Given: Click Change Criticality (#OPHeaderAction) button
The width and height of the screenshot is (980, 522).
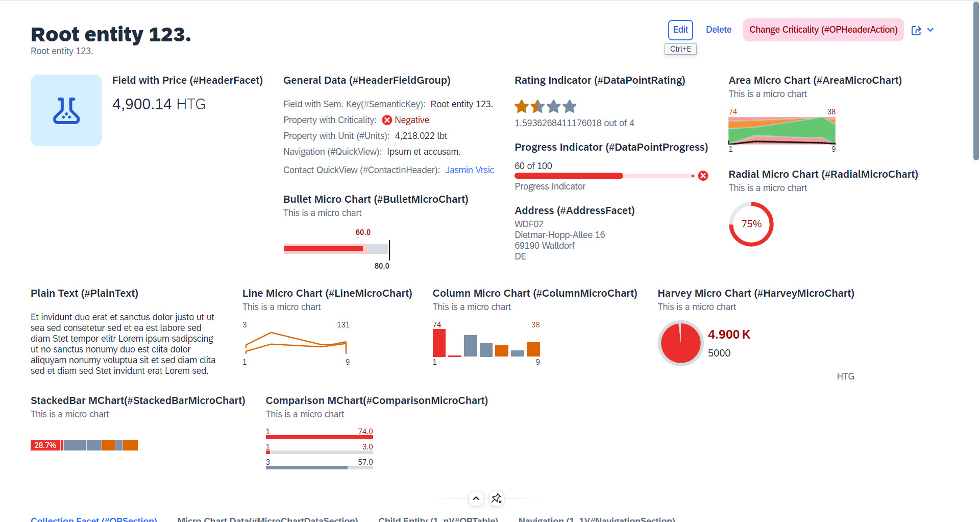Looking at the screenshot, I should point(823,30).
